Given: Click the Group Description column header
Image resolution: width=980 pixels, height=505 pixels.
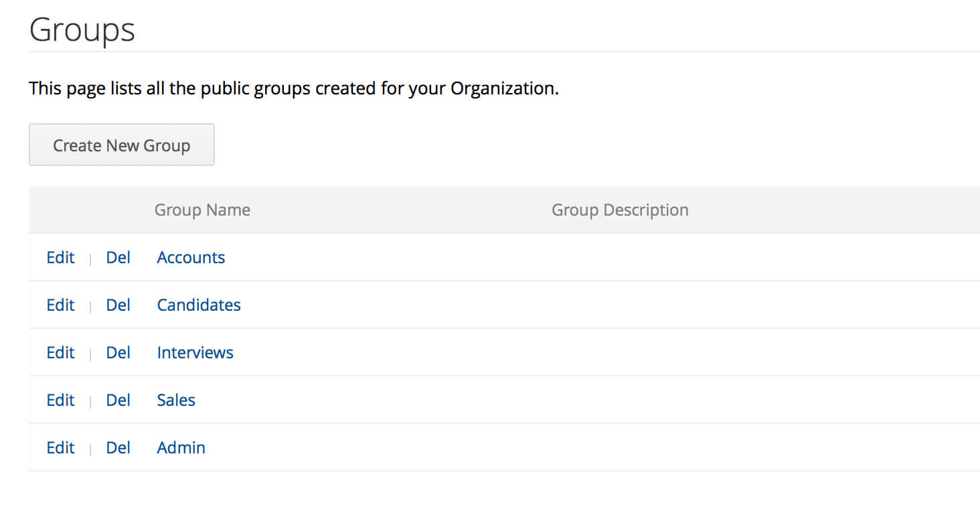Looking at the screenshot, I should point(620,210).
